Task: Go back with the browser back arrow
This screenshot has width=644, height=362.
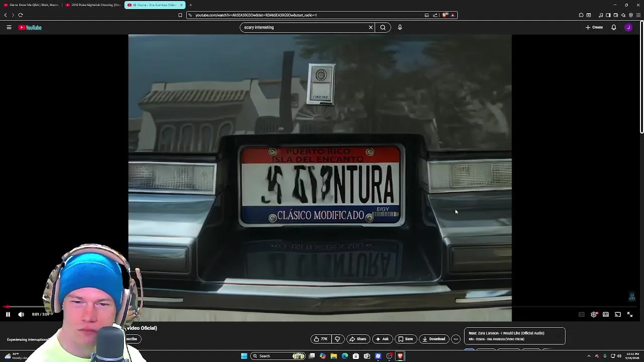Action: pos(6,15)
